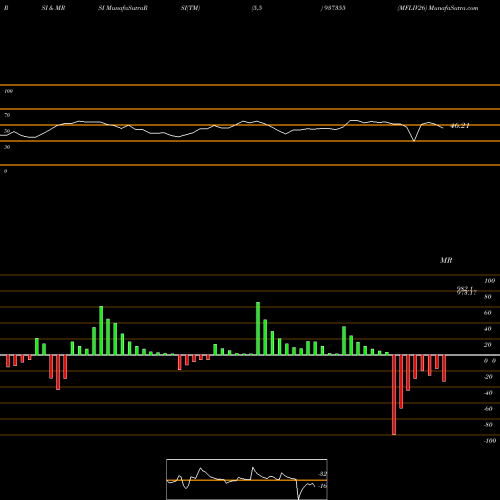
Task: Click the SI MunafaSutraR header text
Action: pos(123,8)
